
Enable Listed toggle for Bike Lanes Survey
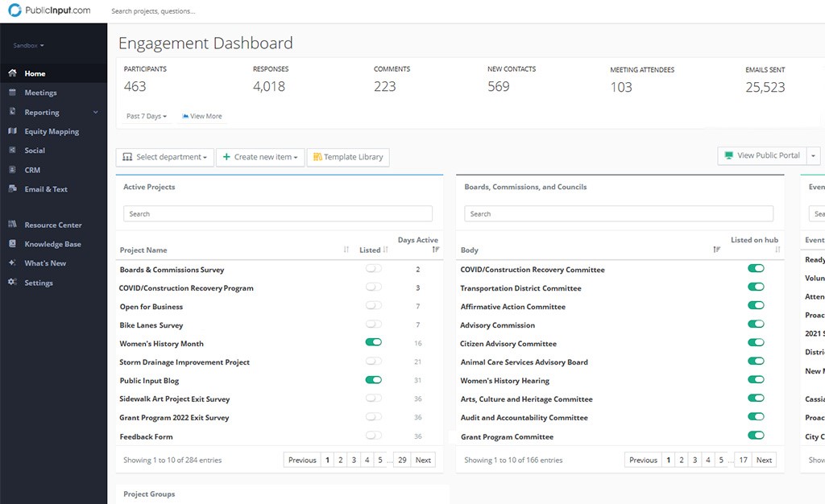tap(373, 324)
